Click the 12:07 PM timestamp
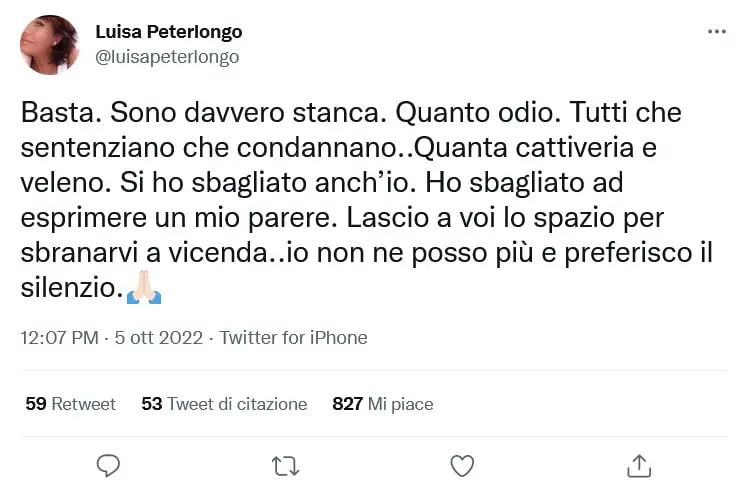748x495 pixels. [x=59, y=338]
